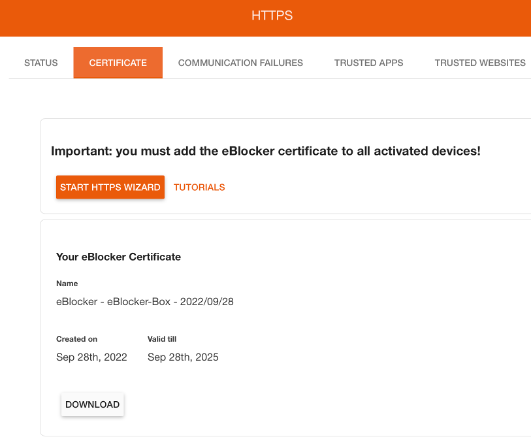
Task: Click the Important certificate notice heading
Action: [x=265, y=151]
